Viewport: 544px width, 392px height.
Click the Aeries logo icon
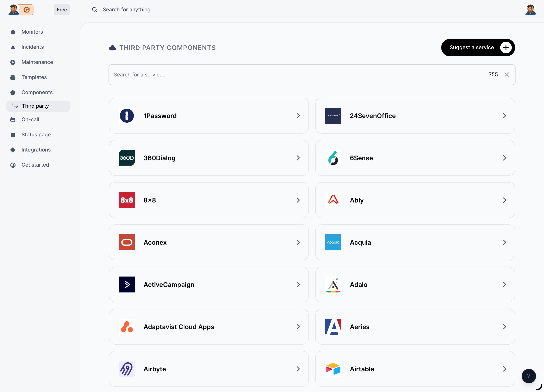(333, 327)
